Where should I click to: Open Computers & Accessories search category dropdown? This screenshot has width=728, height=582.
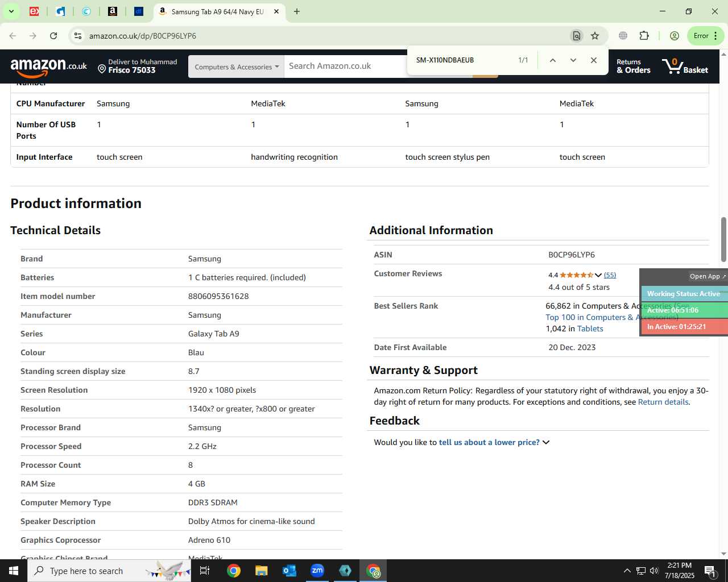tap(236, 66)
